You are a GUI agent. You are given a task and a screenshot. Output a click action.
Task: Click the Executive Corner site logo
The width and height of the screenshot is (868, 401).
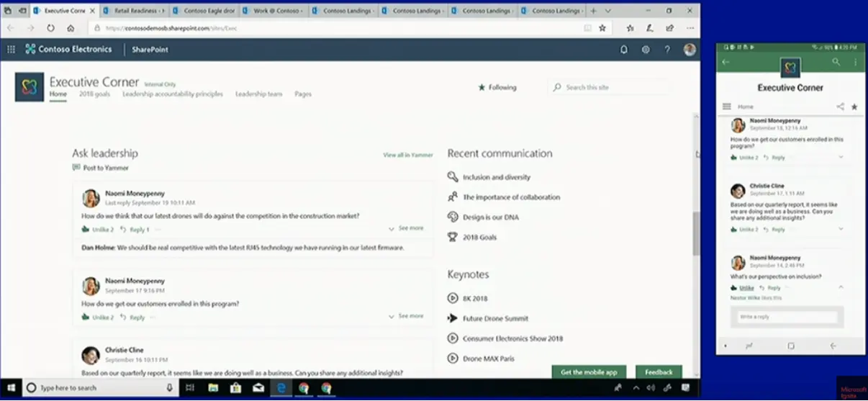[29, 87]
